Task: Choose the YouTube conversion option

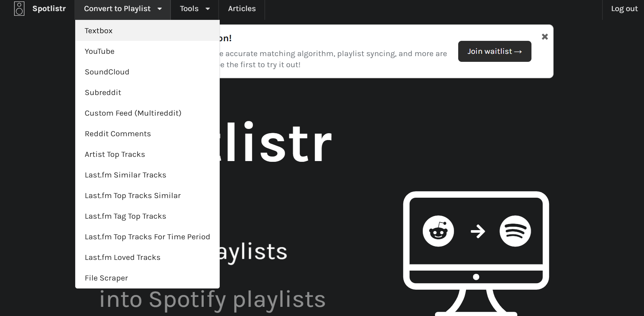Action: coord(100,52)
